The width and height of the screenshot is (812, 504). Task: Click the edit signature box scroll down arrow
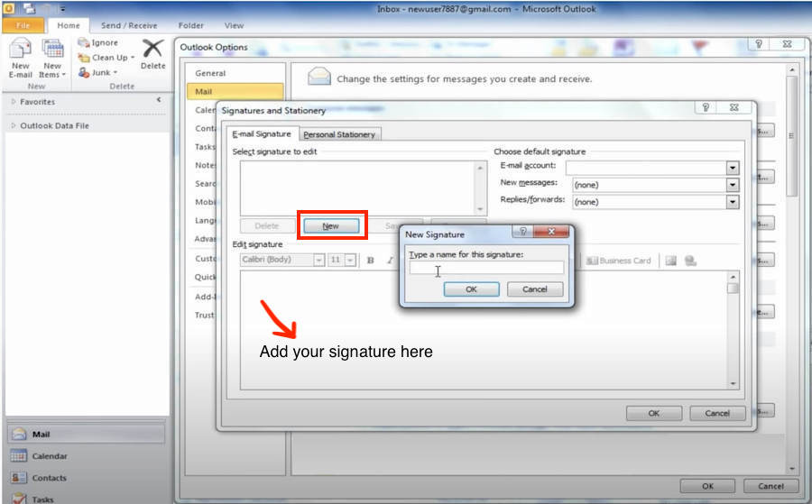tap(733, 383)
